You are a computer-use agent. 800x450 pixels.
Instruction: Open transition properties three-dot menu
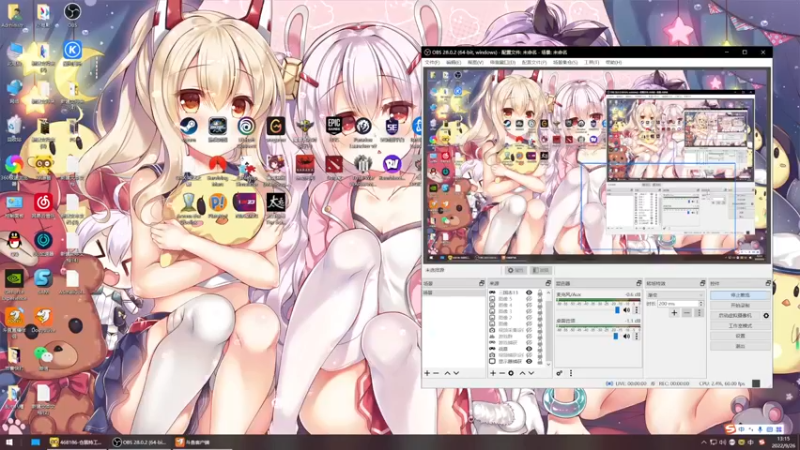(699, 312)
